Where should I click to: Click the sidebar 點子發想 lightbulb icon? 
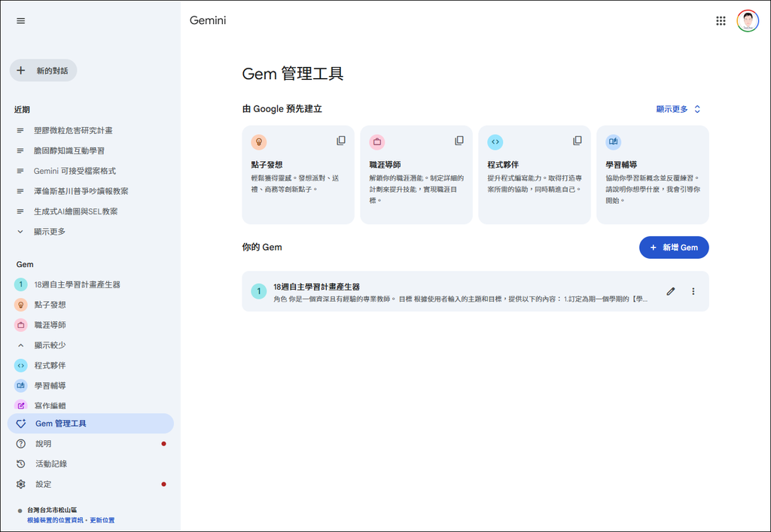(x=20, y=305)
